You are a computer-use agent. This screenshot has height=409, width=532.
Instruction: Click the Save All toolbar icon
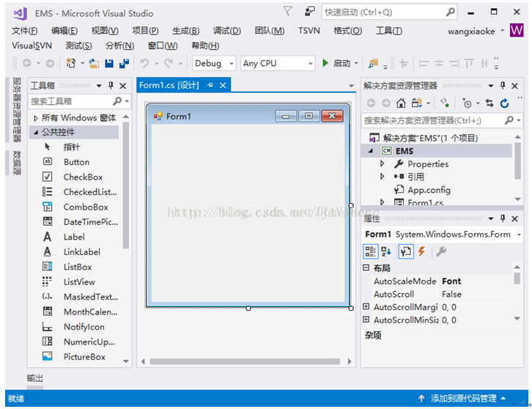(x=124, y=63)
